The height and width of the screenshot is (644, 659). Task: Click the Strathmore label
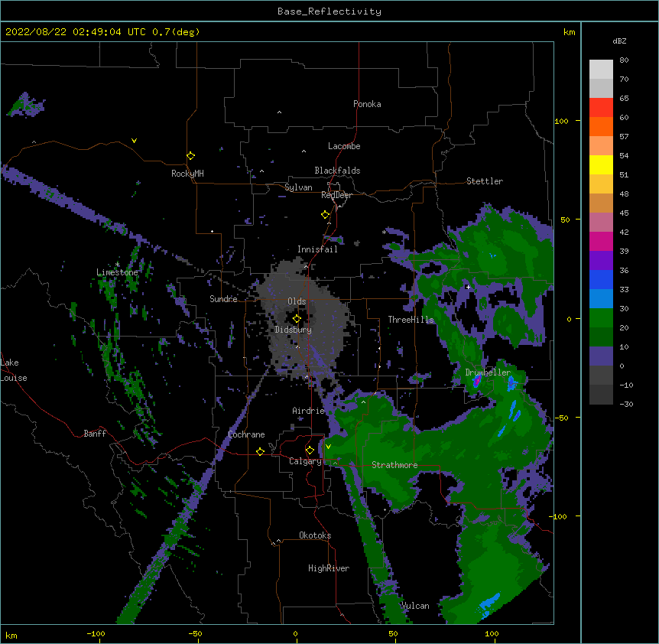[394, 465]
